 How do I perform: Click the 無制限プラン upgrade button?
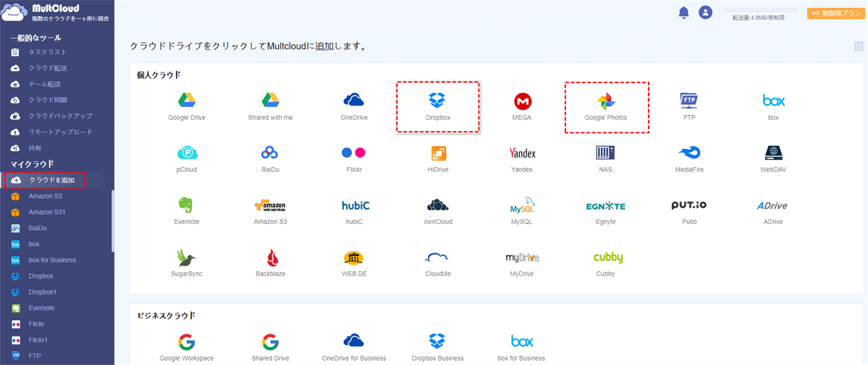(x=836, y=13)
